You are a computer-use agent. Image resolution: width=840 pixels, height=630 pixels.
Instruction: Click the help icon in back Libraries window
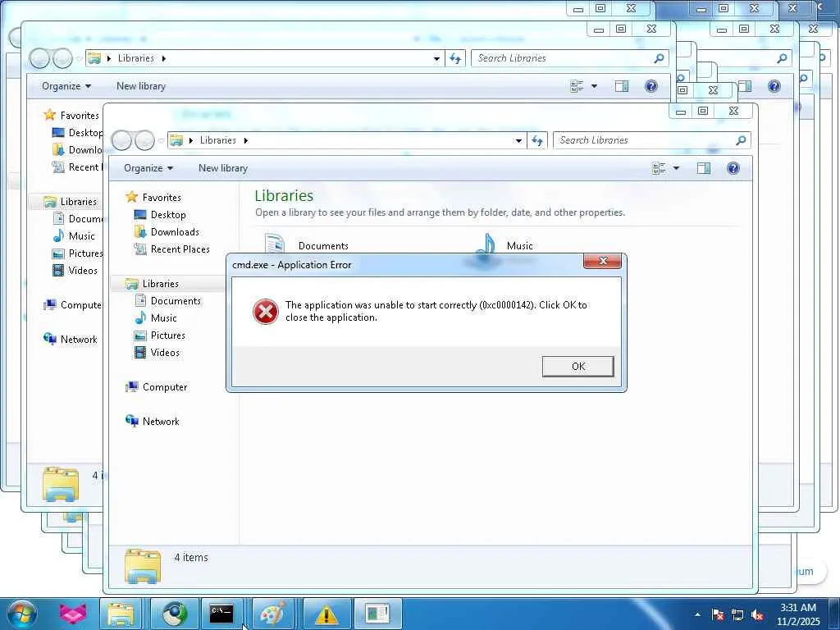(651, 86)
